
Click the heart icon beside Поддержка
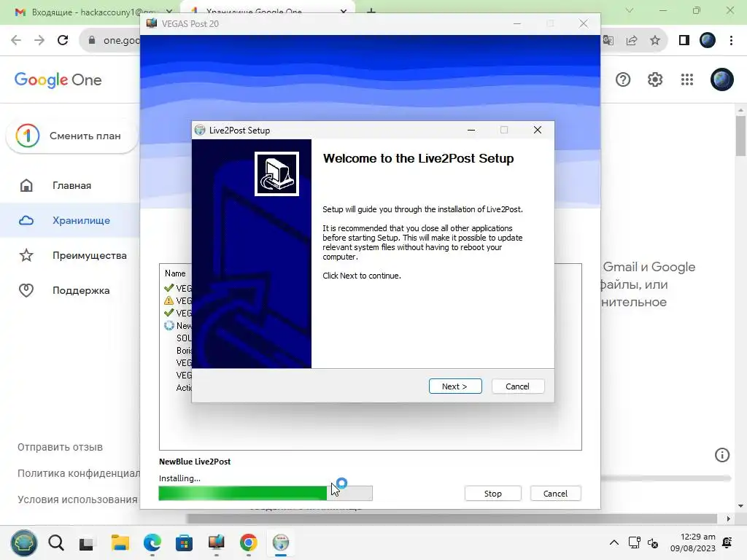point(26,290)
